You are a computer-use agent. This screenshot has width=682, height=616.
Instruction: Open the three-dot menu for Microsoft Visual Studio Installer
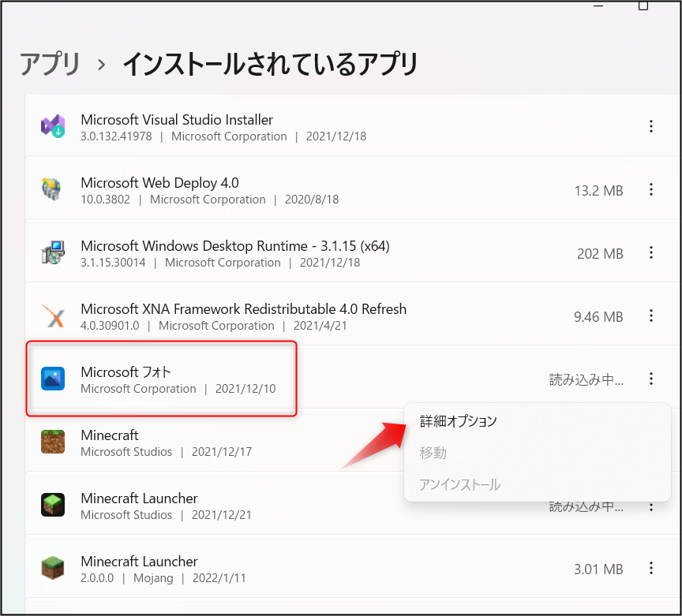tap(651, 126)
